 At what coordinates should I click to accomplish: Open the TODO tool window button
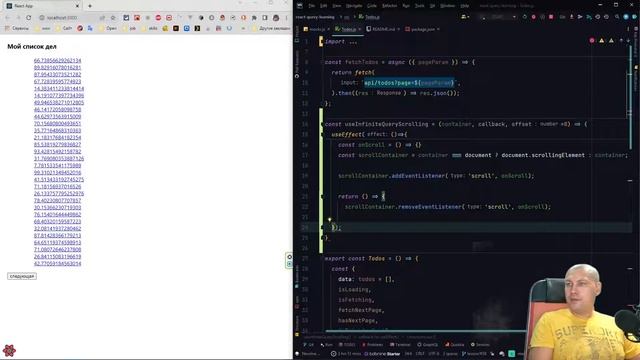pyautogui.click(x=346, y=345)
